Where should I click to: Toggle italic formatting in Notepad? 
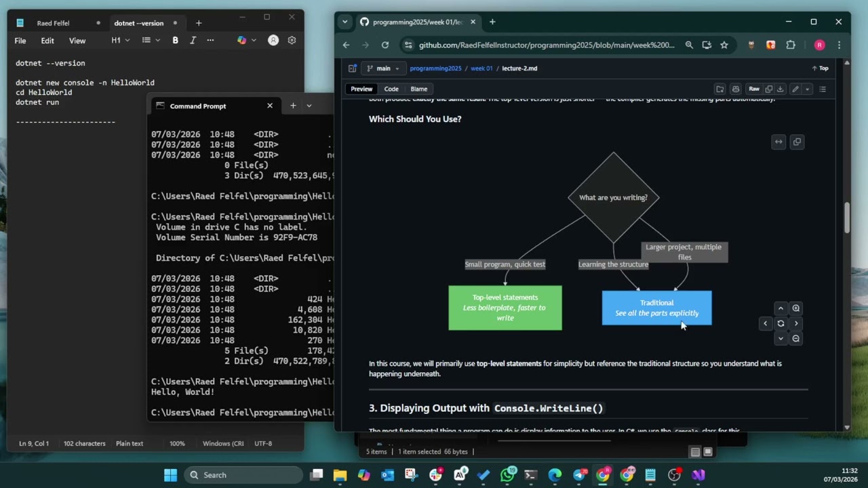tap(193, 41)
